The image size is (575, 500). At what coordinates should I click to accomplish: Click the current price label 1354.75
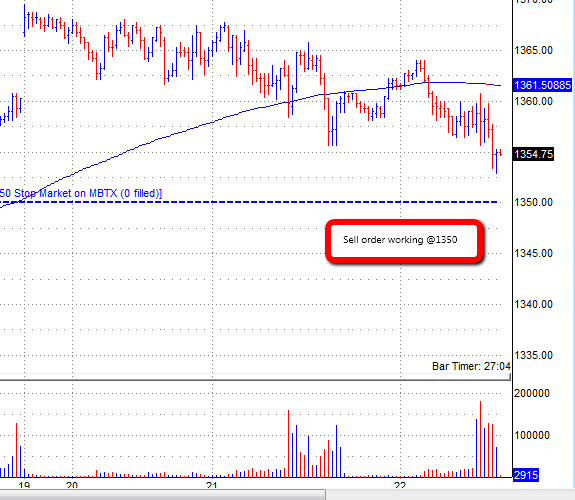click(x=533, y=154)
